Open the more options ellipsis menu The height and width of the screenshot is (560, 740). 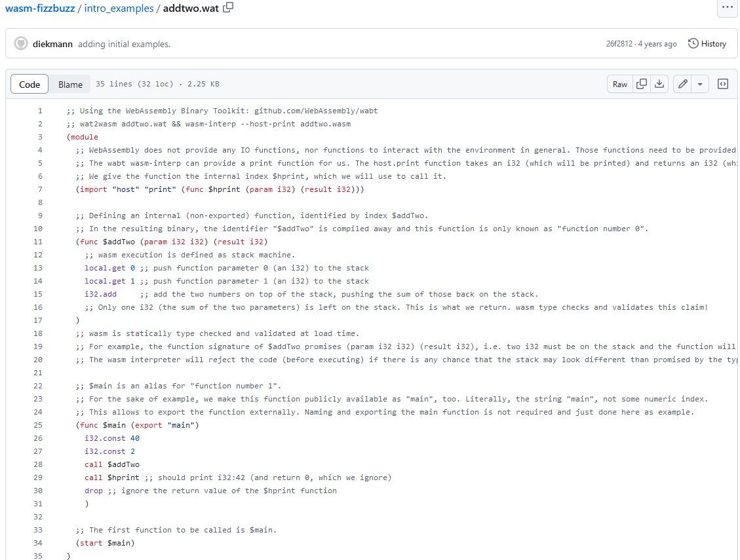point(728,7)
